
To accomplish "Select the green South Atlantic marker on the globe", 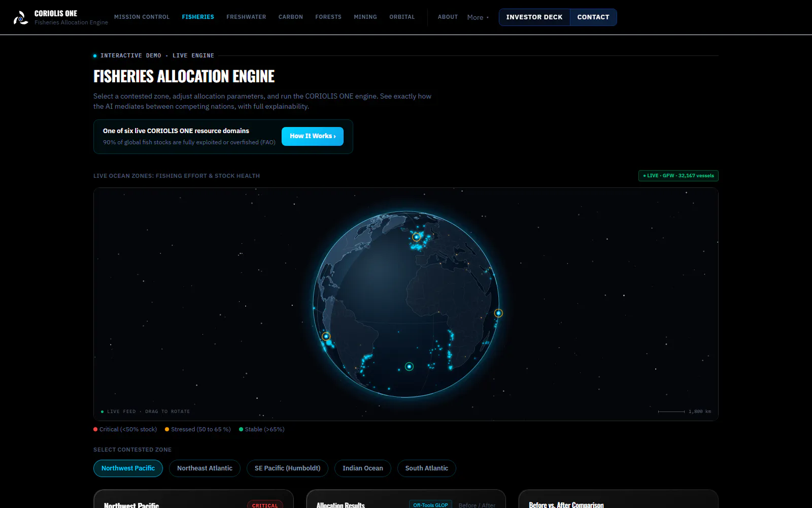I will click(409, 366).
